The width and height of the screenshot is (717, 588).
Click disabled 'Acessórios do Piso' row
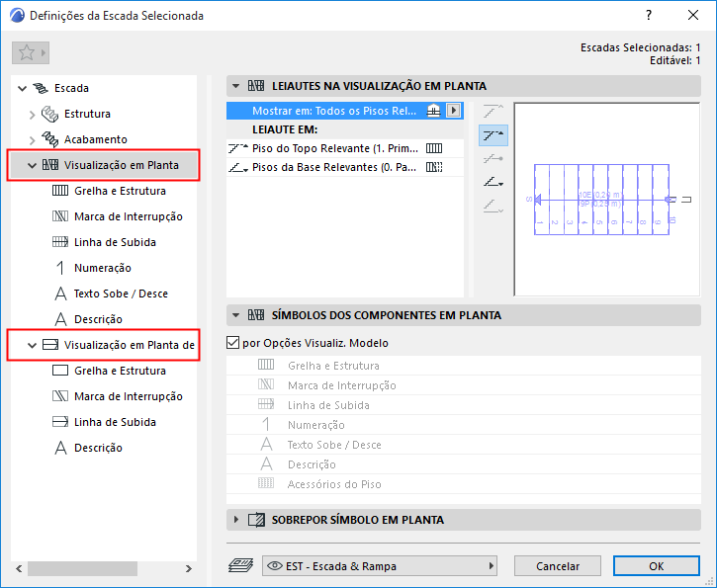pyautogui.click(x=463, y=484)
